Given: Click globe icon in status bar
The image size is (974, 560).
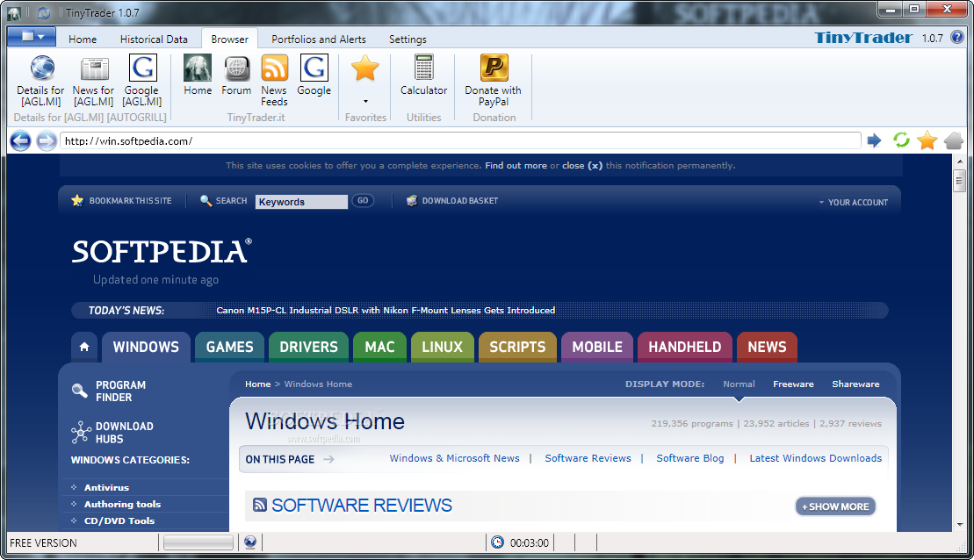Looking at the screenshot, I should (249, 542).
